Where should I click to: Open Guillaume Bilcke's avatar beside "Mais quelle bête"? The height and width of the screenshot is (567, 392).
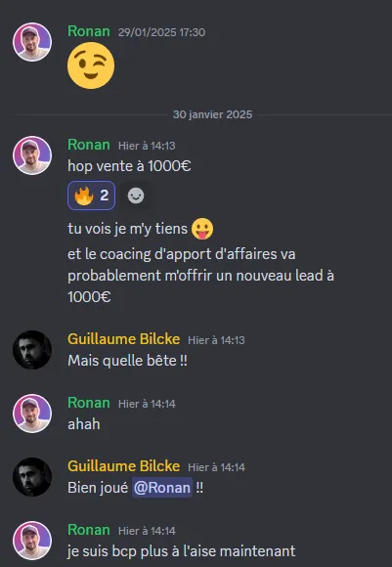coord(32,350)
